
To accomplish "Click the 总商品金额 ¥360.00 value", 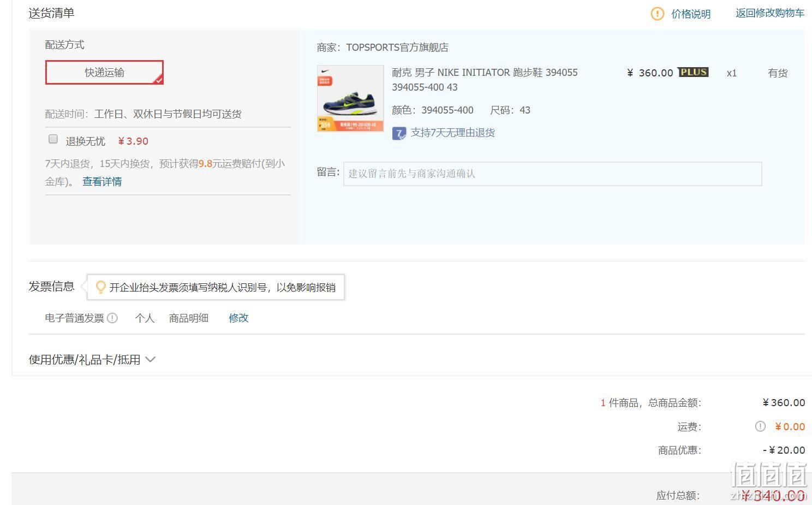I will point(784,403).
